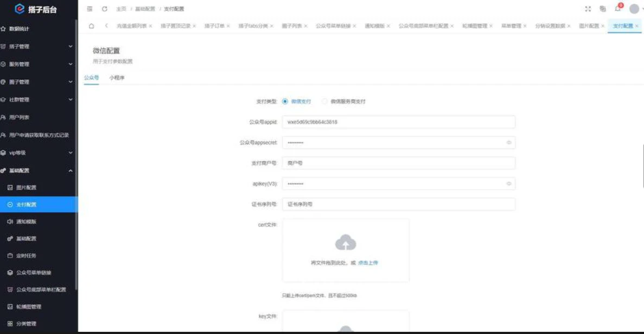Screen dimensions: 644x334
Task: Click the 点击上传 link for cert文件
Action: point(368,263)
